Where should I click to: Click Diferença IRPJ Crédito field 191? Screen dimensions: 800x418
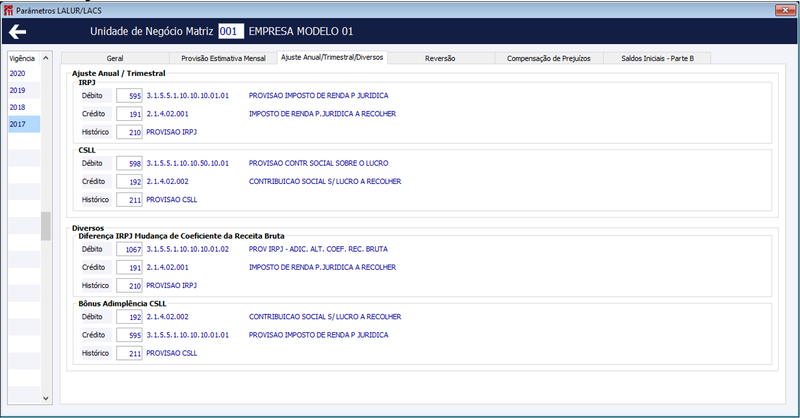pos(129,267)
